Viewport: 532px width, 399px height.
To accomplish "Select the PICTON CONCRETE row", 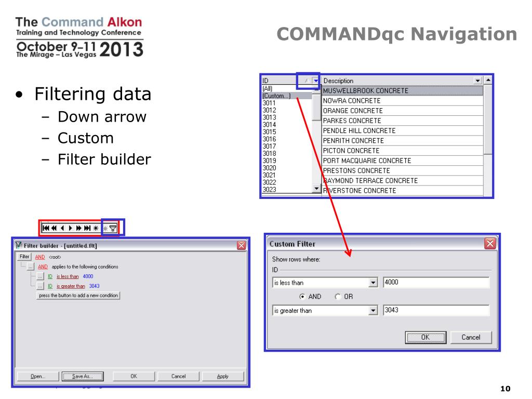I will click(x=403, y=150).
